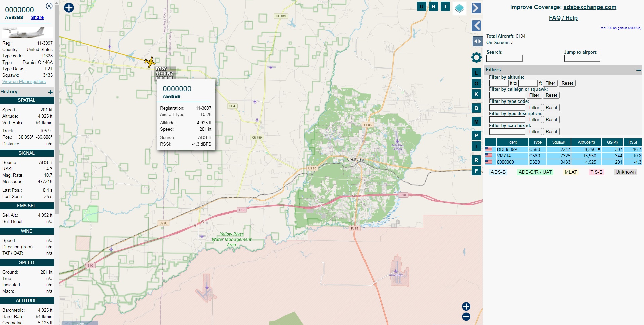Click the MLAT legend color swatch
This screenshot has width=644, height=325.
tap(571, 172)
